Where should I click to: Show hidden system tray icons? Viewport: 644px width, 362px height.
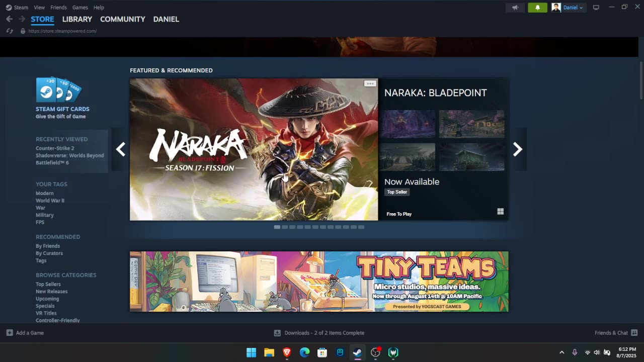pos(561,352)
